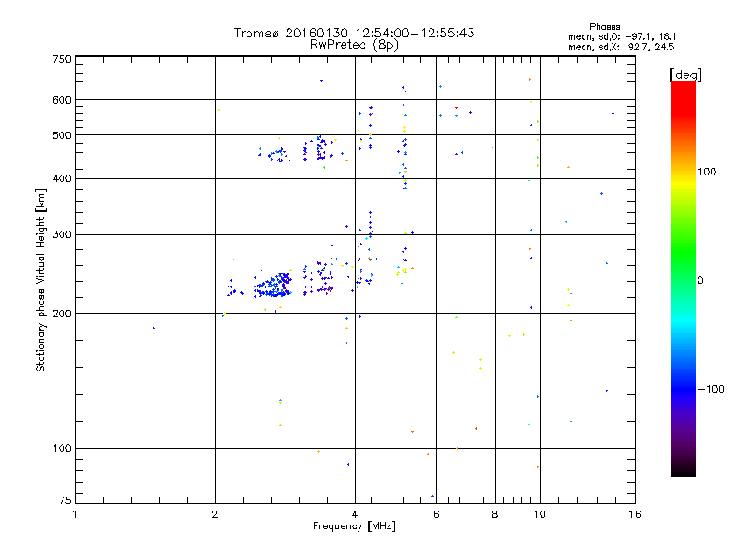Click the x-axis tick label "4"
The height and width of the screenshot is (560, 747).
[x=355, y=514]
